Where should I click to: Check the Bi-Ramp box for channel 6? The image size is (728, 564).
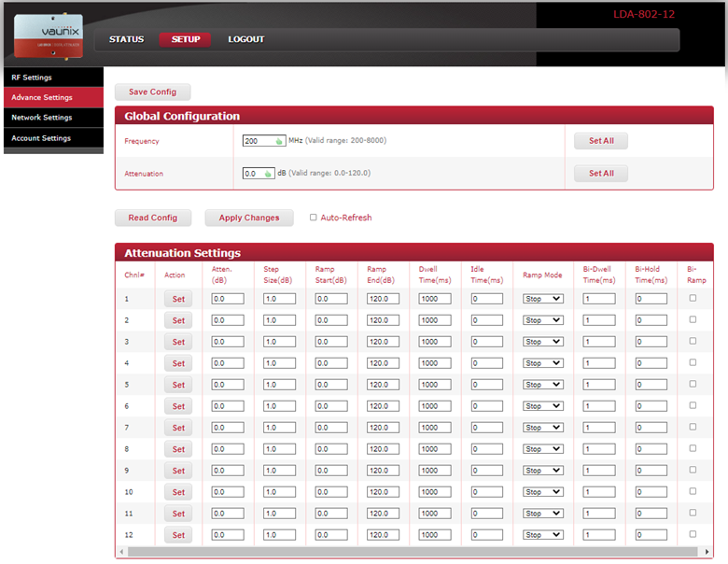(692, 405)
